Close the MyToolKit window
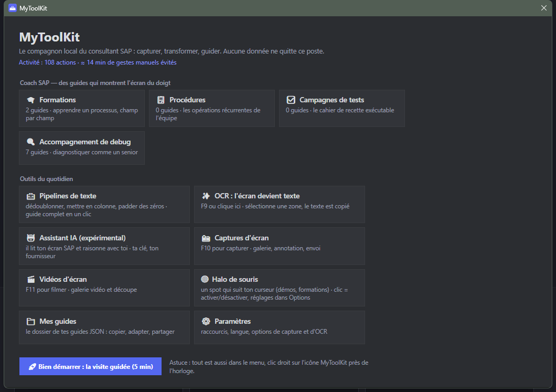The width and height of the screenshot is (556, 392). pos(543,8)
